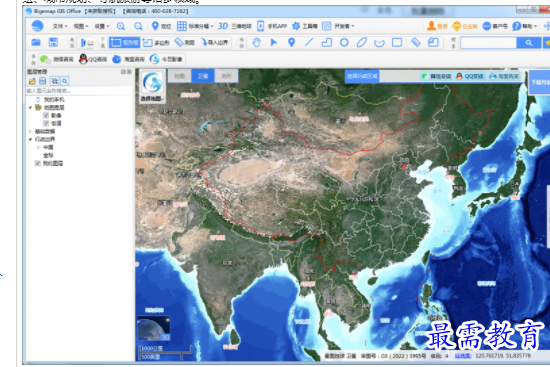Choose the draw circle tool
Image resolution: width=550 pixels, height=367 pixels.
coord(344,42)
